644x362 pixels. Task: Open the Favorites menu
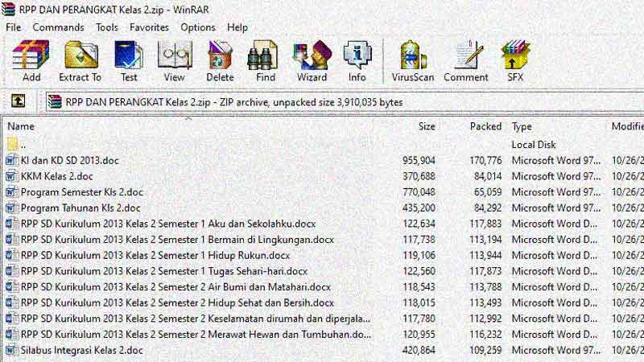pyautogui.click(x=149, y=27)
